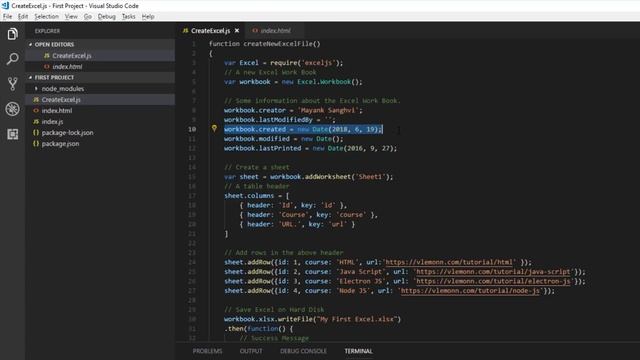The height and width of the screenshot is (360, 640).
Task: Click the sheet.columns assignment line
Action: [x=257, y=196]
